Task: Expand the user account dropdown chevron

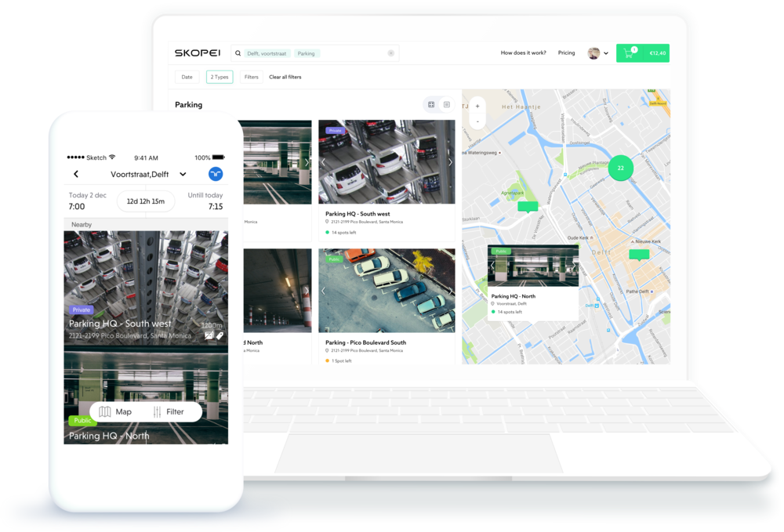Action: coord(606,53)
